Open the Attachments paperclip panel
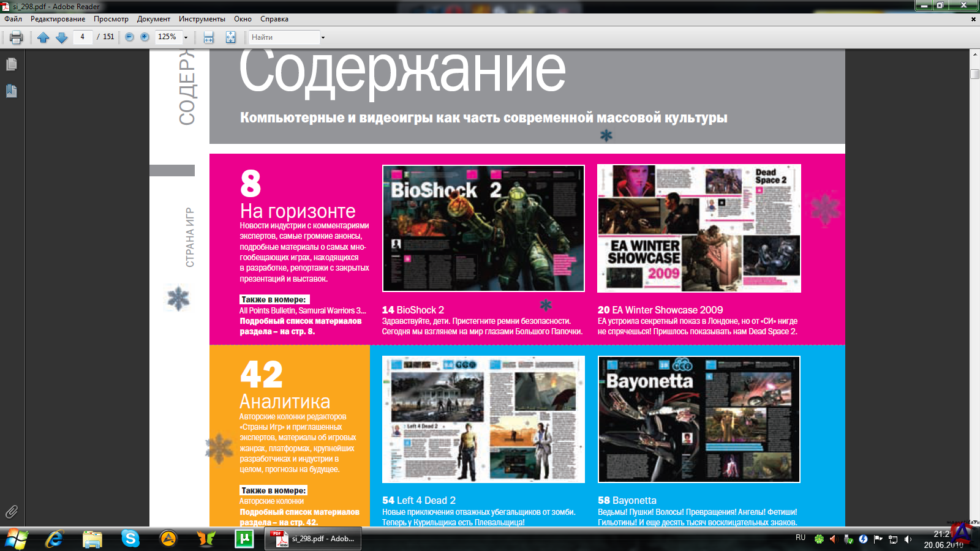This screenshot has height=551, width=980. (12, 512)
